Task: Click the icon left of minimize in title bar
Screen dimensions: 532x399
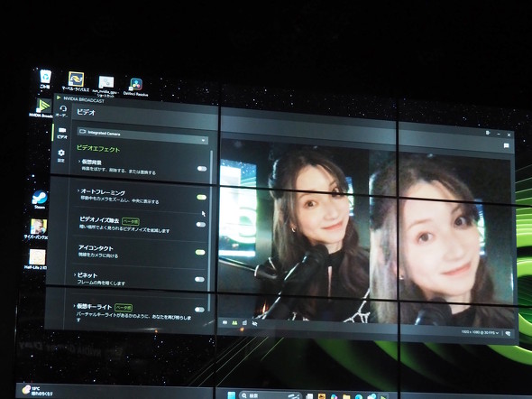Action: (488, 133)
